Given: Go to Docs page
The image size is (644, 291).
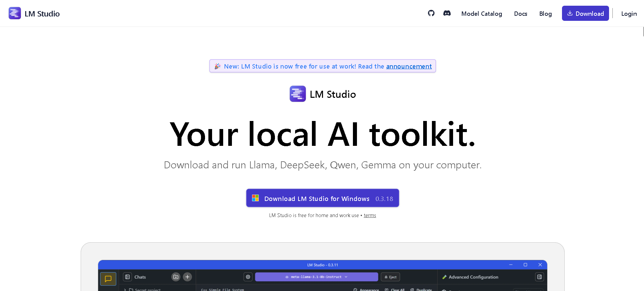Looking at the screenshot, I should point(521,13).
